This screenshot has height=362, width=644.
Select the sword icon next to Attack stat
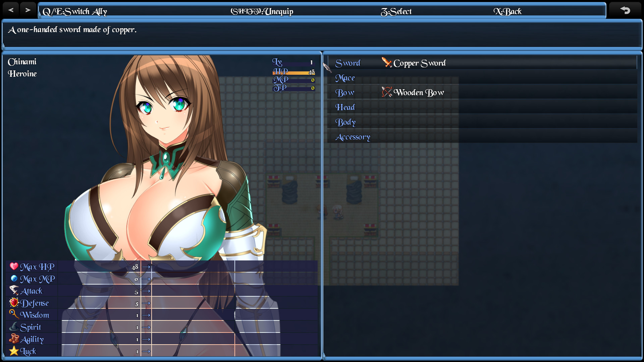[x=14, y=289]
